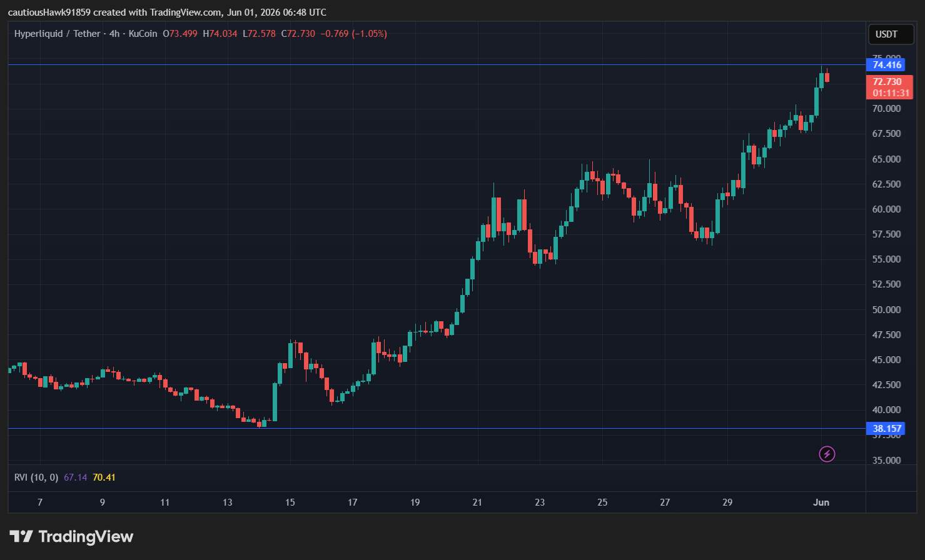925x560 pixels.
Task: Click RVI signal value 70.41
Action: [104, 477]
